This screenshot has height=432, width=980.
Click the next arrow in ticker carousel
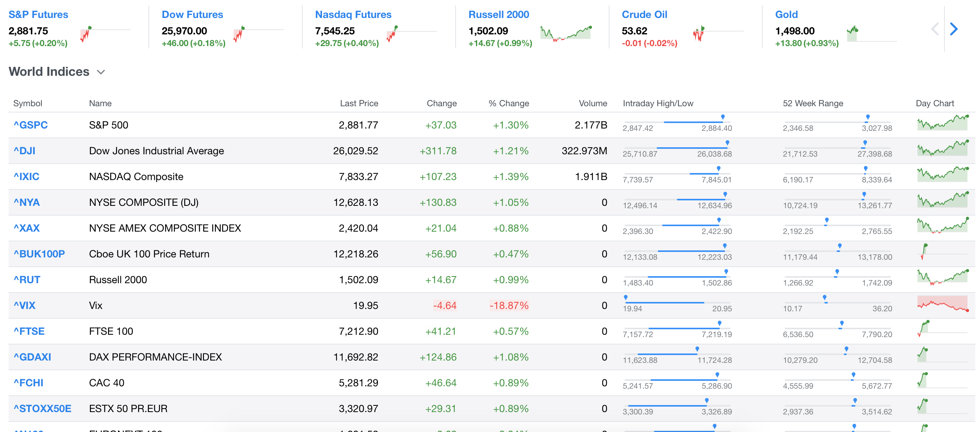pyautogui.click(x=954, y=29)
